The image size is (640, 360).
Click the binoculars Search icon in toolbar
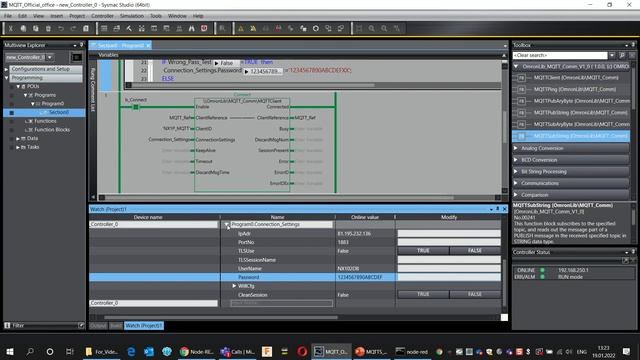pos(191,29)
